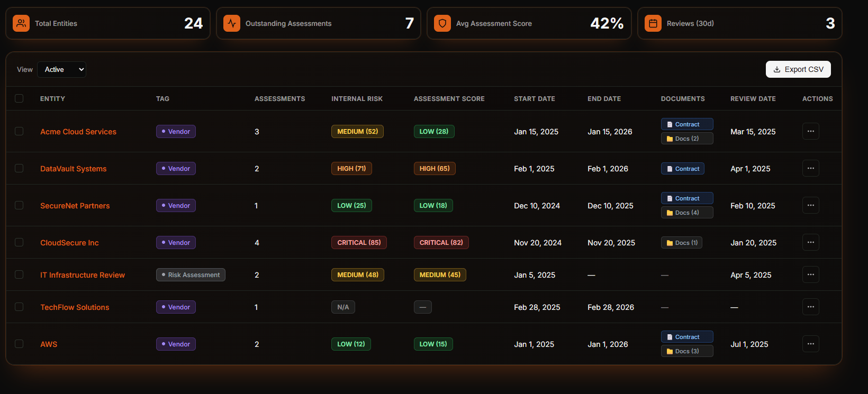The height and width of the screenshot is (394, 868).
Task: Click the ENTITY column header
Action: (52, 99)
